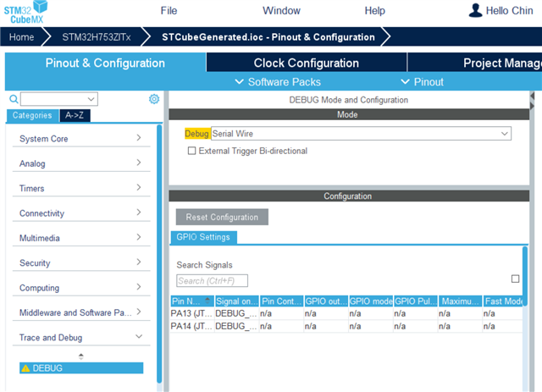
Task: Switch to Project Manager tab
Action: (475, 63)
